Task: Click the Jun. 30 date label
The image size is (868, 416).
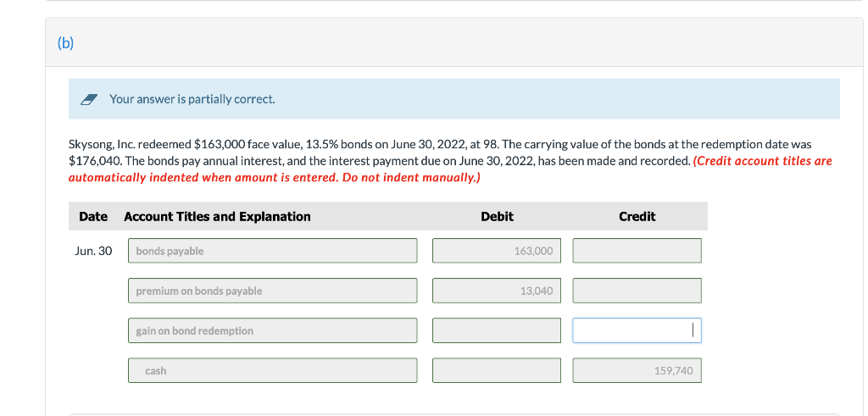Action: pos(93,251)
